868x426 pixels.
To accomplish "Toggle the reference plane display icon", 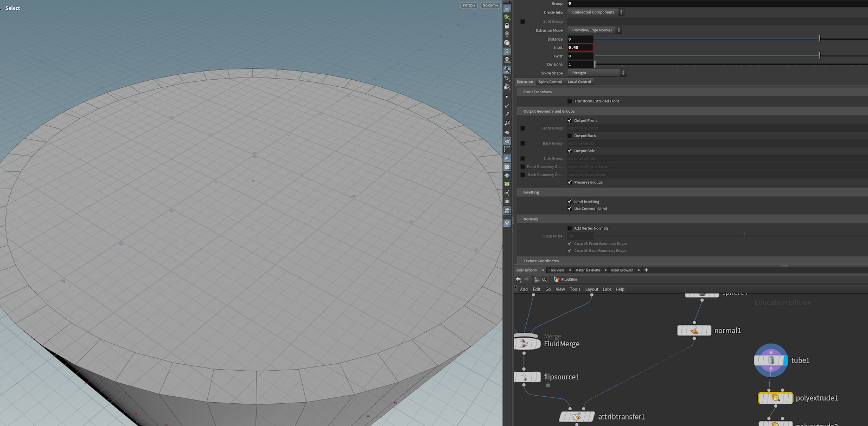I will click(507, 9).
